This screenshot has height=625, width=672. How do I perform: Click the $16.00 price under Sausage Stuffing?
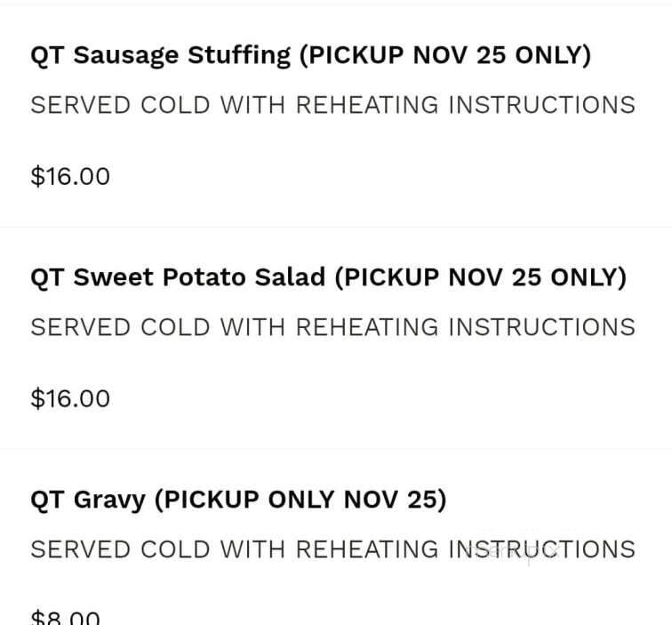(70, 176)
